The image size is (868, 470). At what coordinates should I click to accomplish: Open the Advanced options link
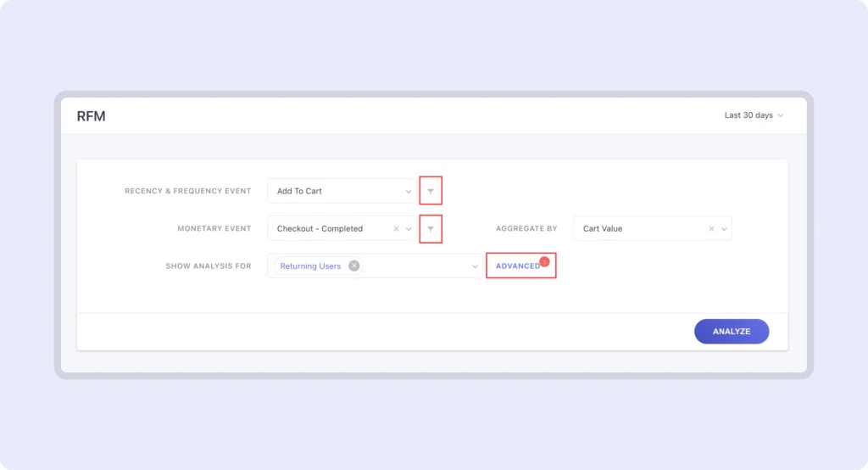click(x=517, y=266)
